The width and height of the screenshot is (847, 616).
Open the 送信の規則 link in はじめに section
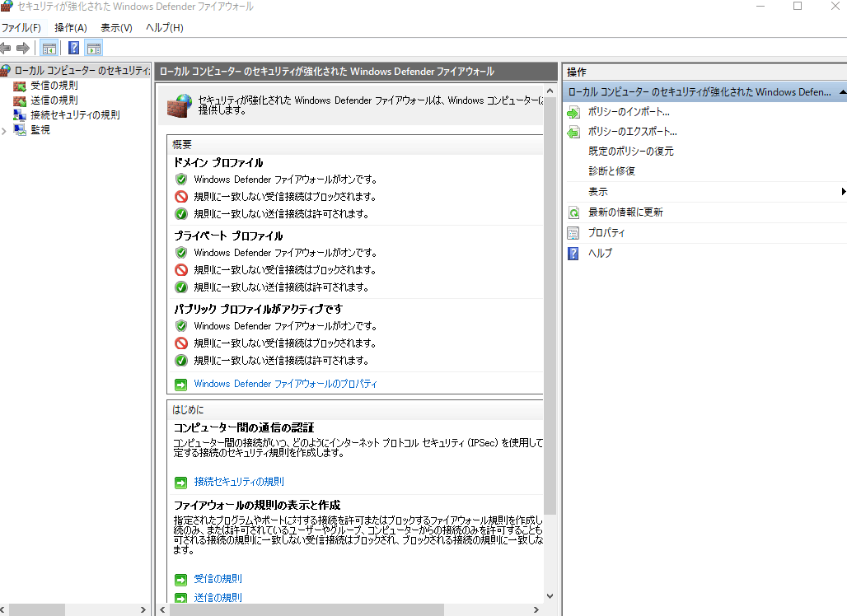218,598
